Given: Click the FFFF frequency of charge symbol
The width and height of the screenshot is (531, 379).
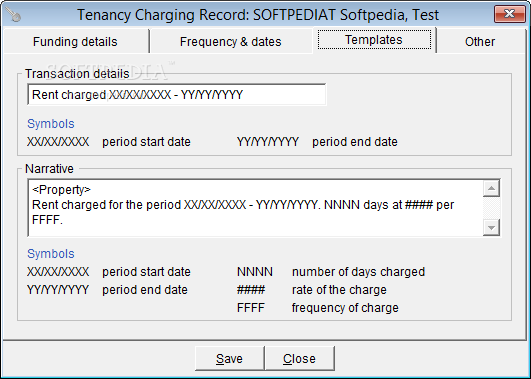Looking at the screenshot, I should pos(251,308).
